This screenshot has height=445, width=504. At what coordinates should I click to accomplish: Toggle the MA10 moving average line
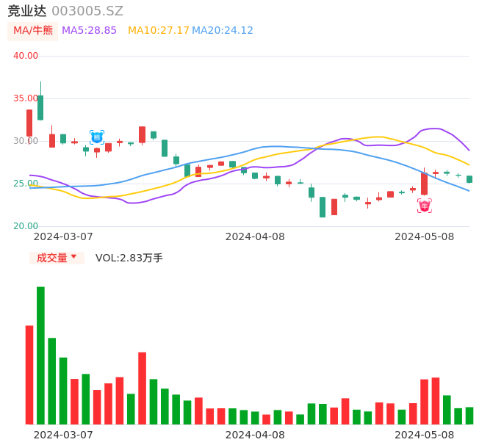coord(158,31)
